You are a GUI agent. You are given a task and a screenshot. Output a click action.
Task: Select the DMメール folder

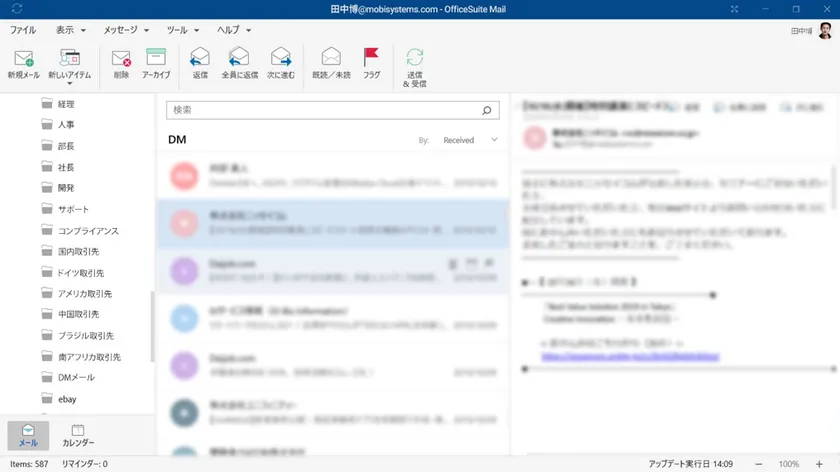pyautogui.click(x=75, y=378)
